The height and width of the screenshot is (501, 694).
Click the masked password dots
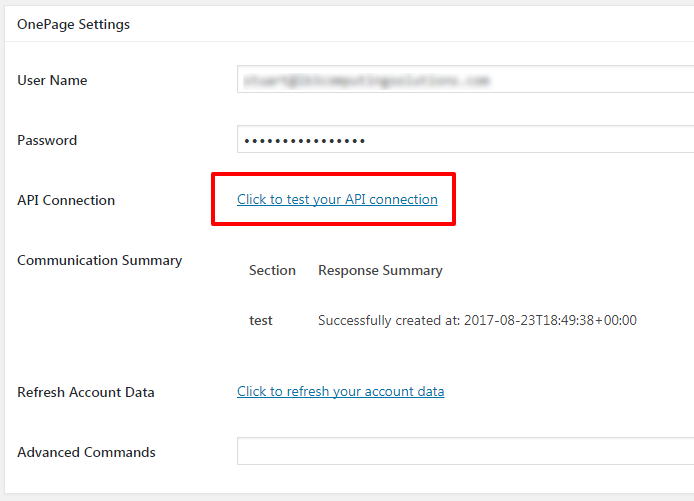(x=305, y=140)
